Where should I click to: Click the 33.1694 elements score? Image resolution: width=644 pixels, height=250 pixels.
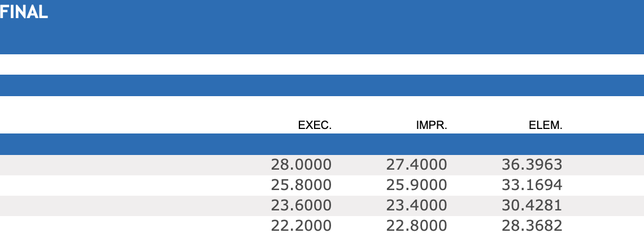coord(532,185)
